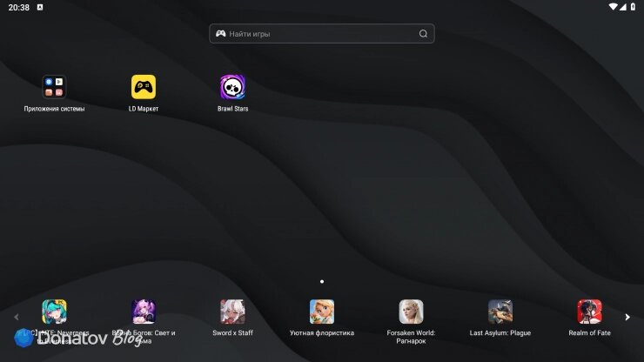Image resolution: width=644 pixels, height=362 pixels.
Task: Select the home screen page indicator dot
Action: (x=322, y=281)
